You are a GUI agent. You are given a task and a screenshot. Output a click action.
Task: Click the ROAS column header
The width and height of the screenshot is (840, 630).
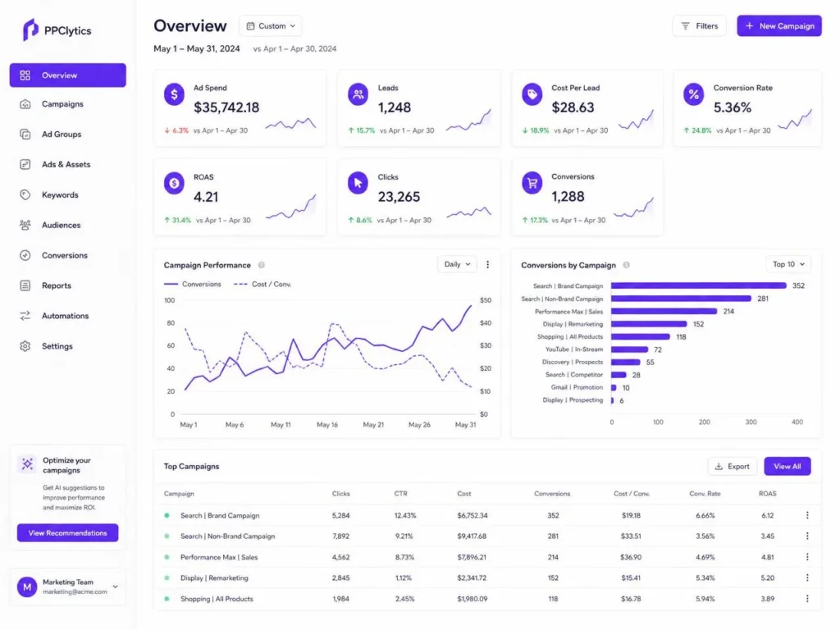[767, 493]
